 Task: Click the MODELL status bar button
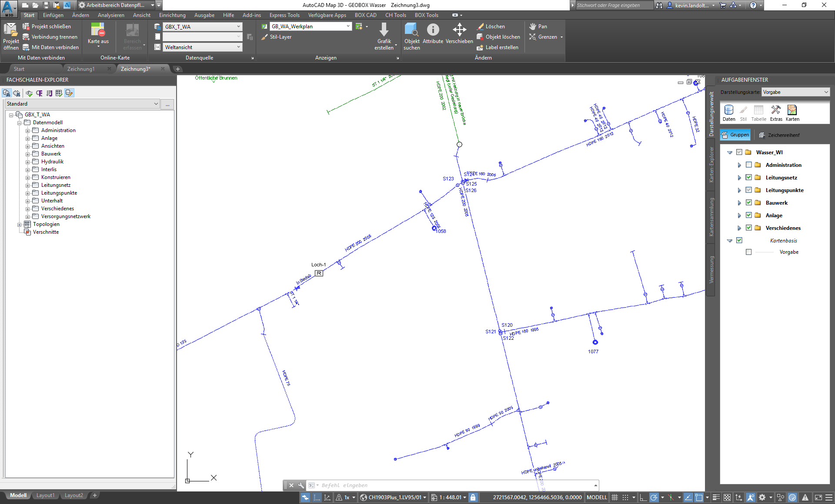click(597, 497)
